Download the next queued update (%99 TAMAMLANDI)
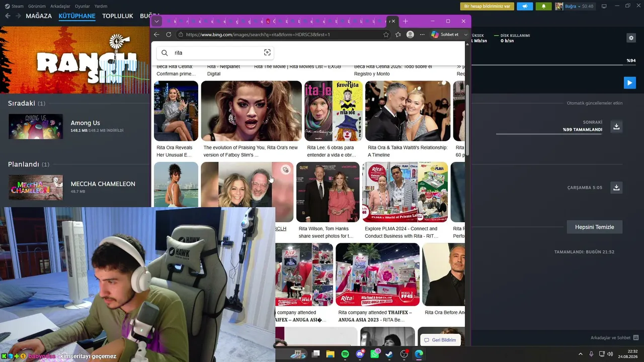Viewport: 644px width, 362px height. coord(616,126)
